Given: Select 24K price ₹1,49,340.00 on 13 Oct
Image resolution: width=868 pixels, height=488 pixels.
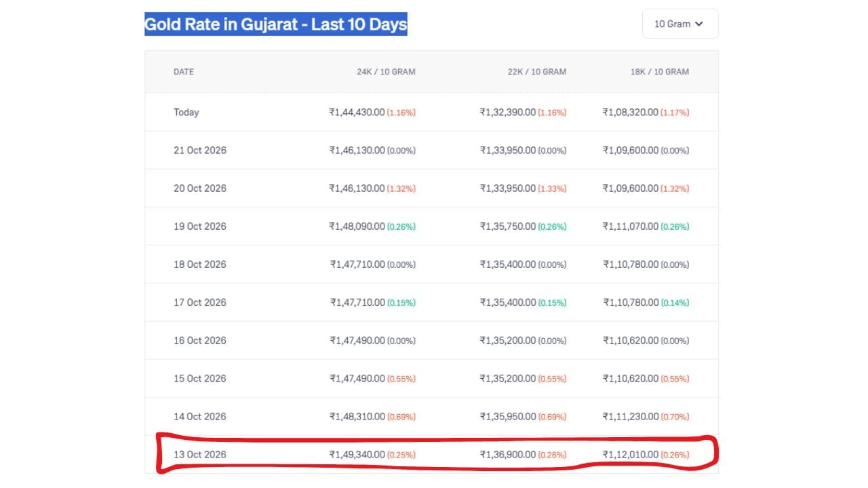Looking at the screenshot, I should (x=357, y=454).
